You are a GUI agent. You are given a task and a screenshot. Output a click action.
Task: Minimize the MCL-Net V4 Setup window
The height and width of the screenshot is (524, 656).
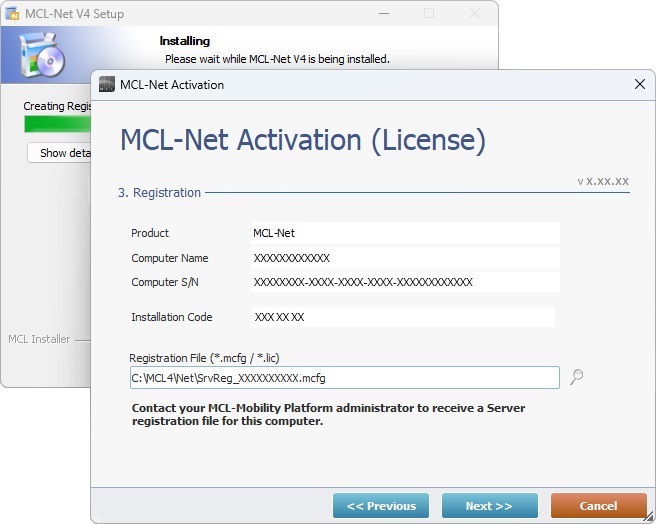coord(384,13)
